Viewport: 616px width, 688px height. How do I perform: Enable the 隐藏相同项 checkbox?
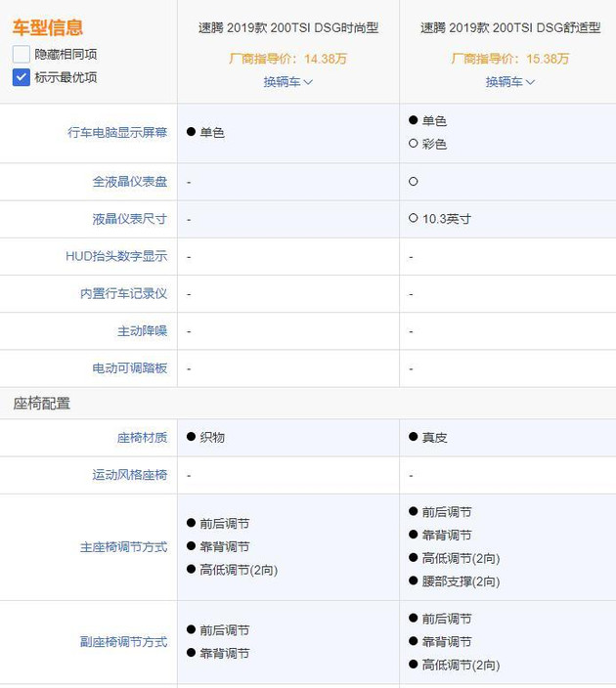point(22,55)
